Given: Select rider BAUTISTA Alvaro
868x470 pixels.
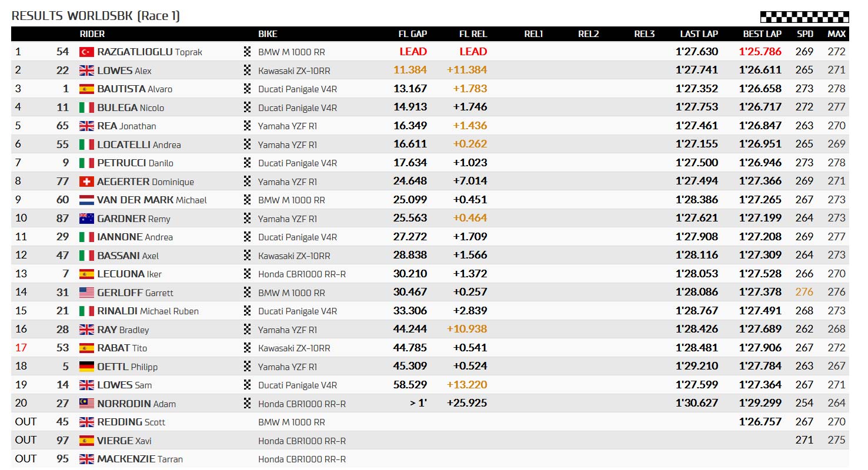Looking at the screenshot, I should coord(135,89).
